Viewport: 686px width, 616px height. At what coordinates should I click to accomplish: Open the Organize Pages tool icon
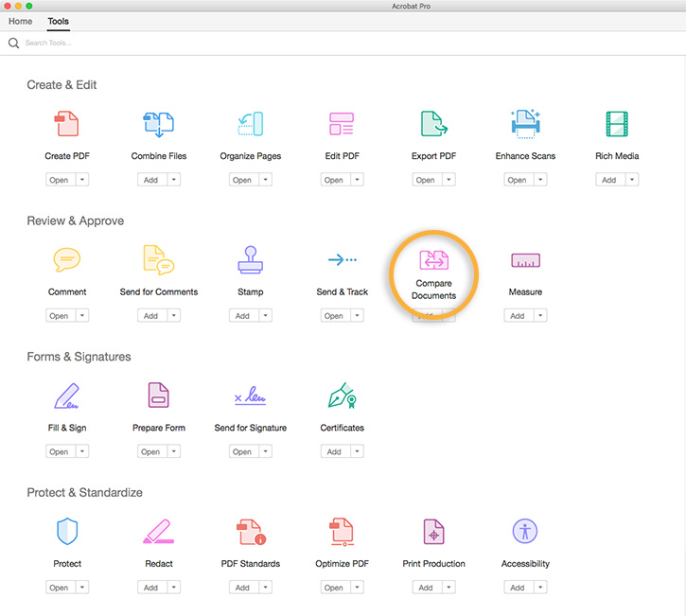(x=250, y=124)
